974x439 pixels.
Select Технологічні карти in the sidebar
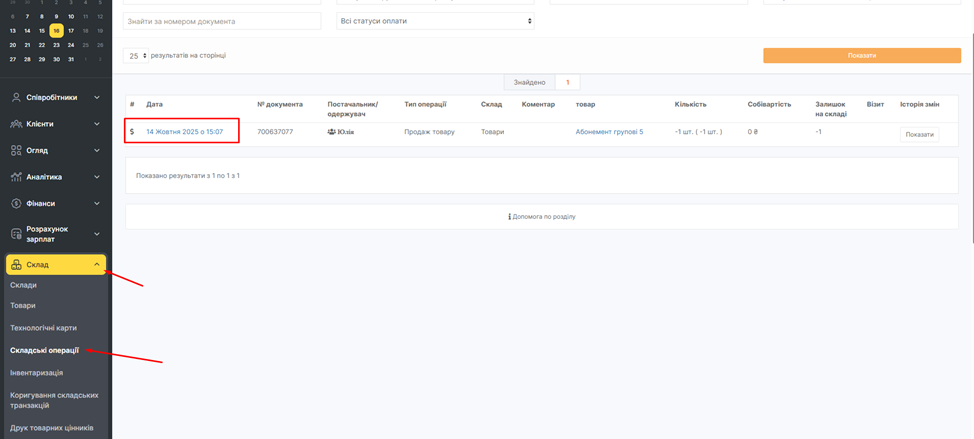click(43, 328)
